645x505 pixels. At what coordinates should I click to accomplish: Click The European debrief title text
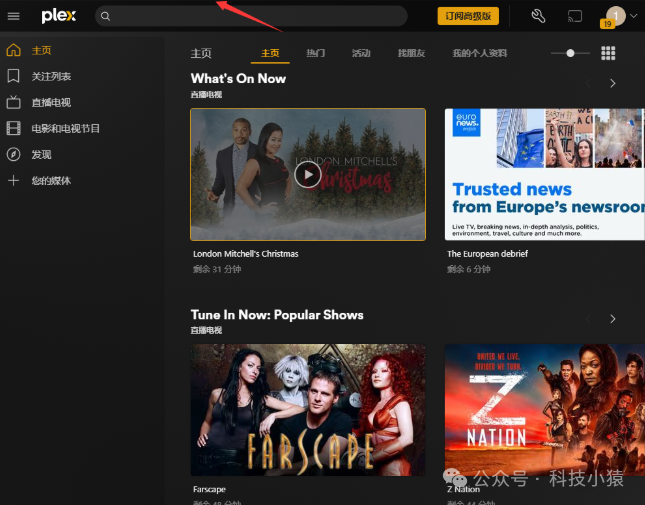coord(487,254)
